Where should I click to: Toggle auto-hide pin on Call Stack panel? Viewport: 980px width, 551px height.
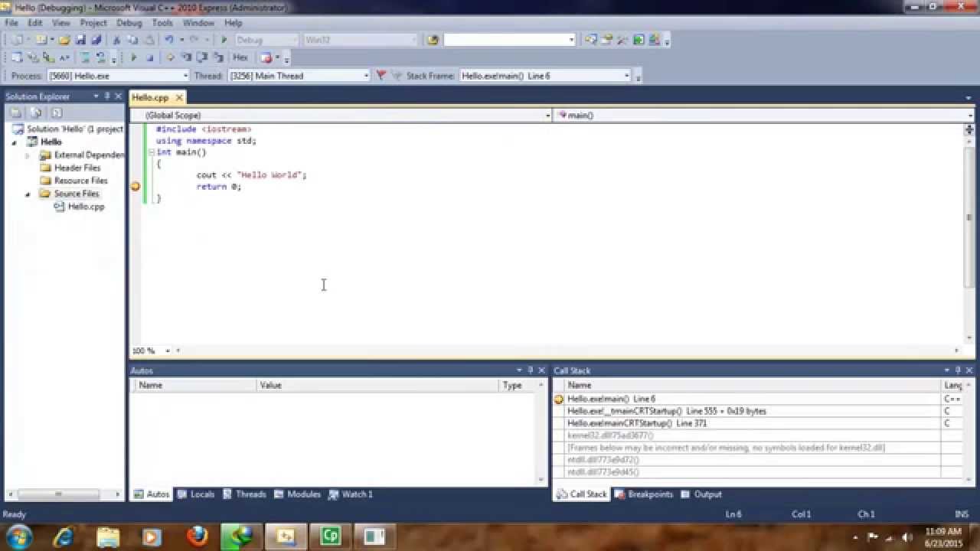(957, 370)
